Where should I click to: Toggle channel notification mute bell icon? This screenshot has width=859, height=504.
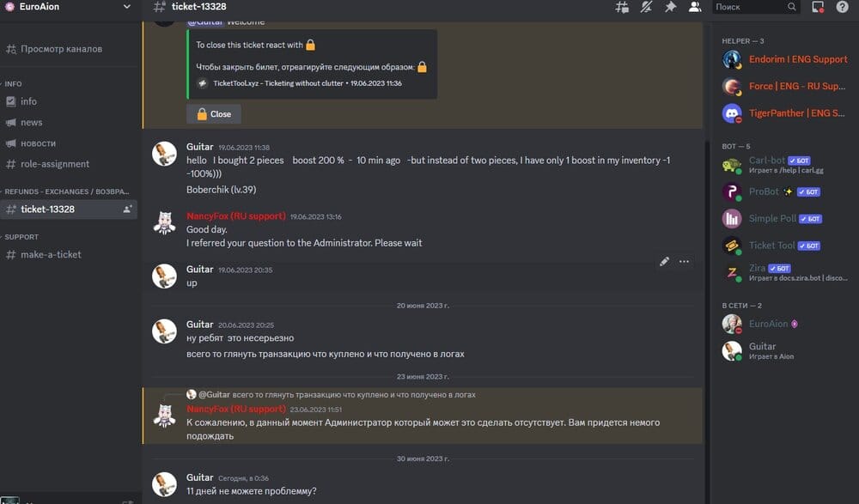tap(646, 7)
